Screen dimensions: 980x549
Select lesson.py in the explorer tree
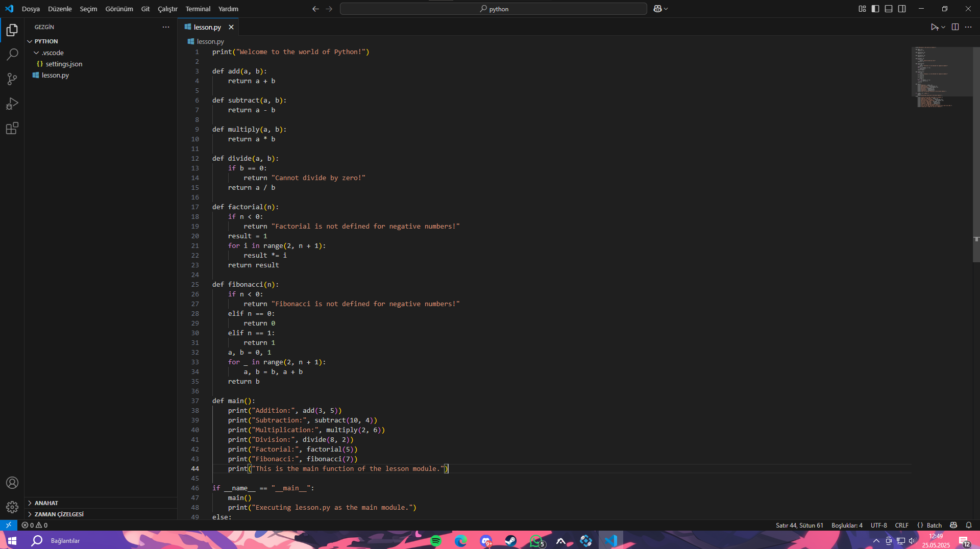[x=55, y=75]
